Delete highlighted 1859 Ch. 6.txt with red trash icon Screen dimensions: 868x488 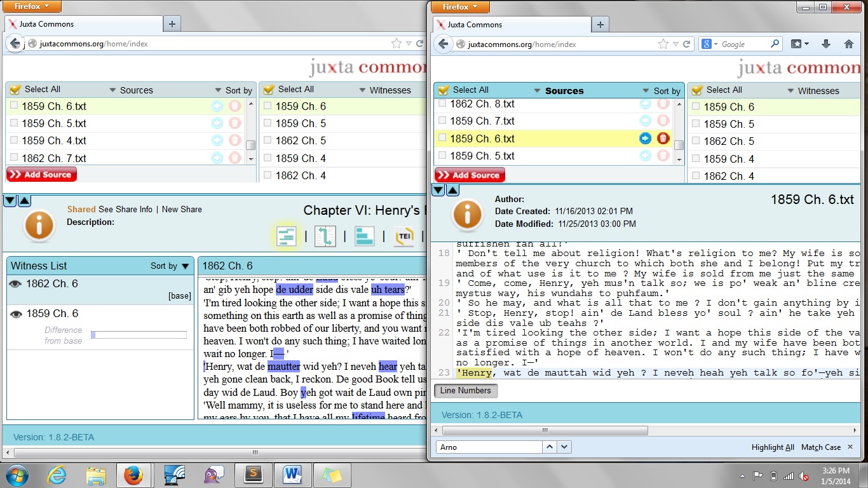(x=663, y=139)
